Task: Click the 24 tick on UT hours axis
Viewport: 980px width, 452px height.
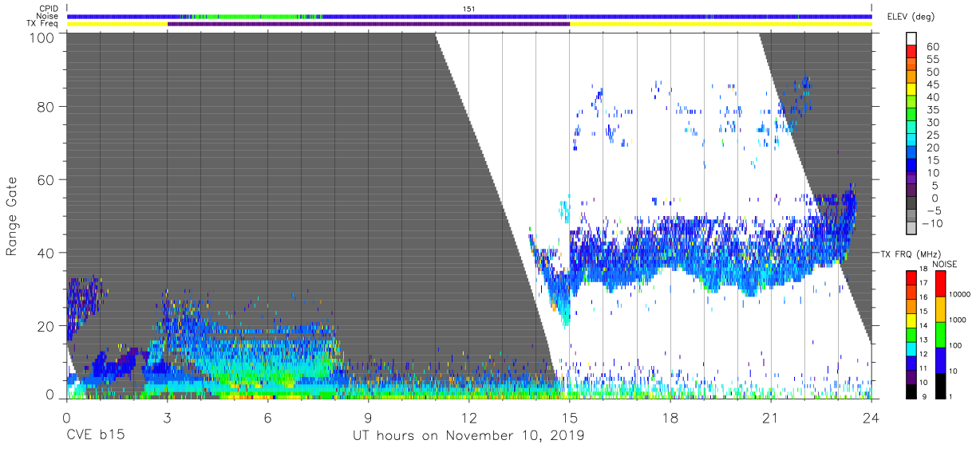Action: (871, 417)
